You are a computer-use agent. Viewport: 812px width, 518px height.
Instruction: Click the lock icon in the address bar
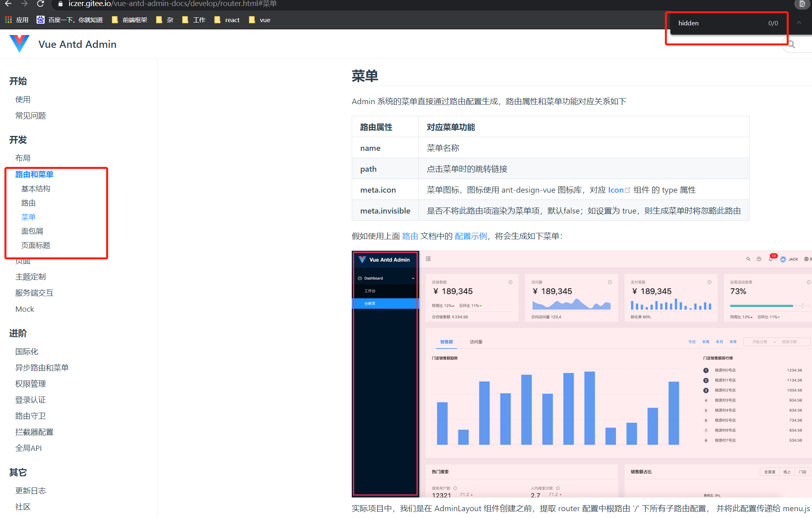click(60, 4)
